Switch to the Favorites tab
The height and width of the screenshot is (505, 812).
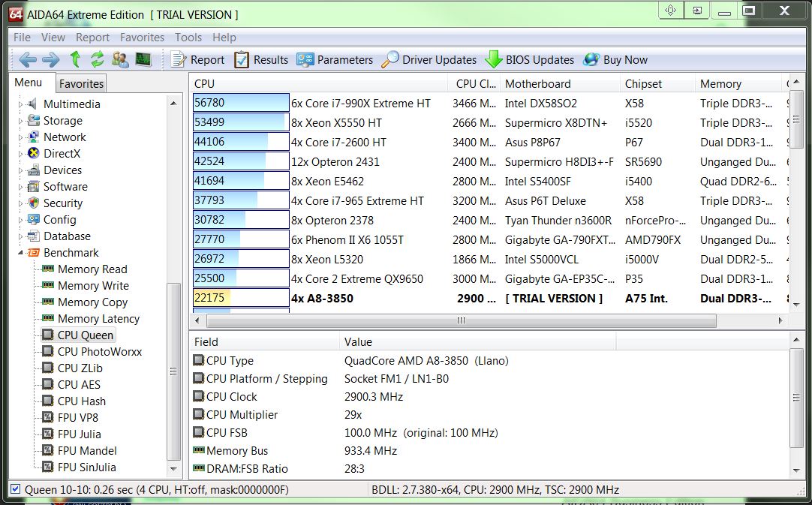pyautogui.click(x=81, y=83)
